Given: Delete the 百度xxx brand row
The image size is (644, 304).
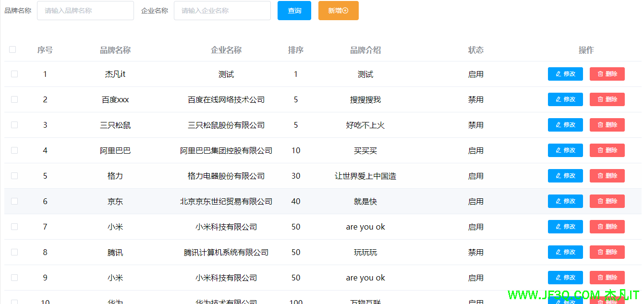Looking at the screenshot, I should tap(607, 99).
